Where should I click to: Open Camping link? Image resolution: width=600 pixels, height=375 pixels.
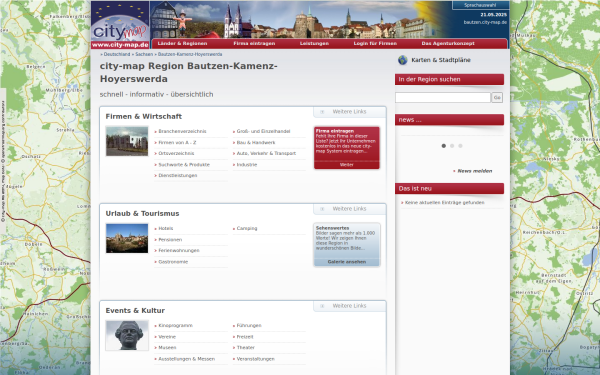click(247, 228)
